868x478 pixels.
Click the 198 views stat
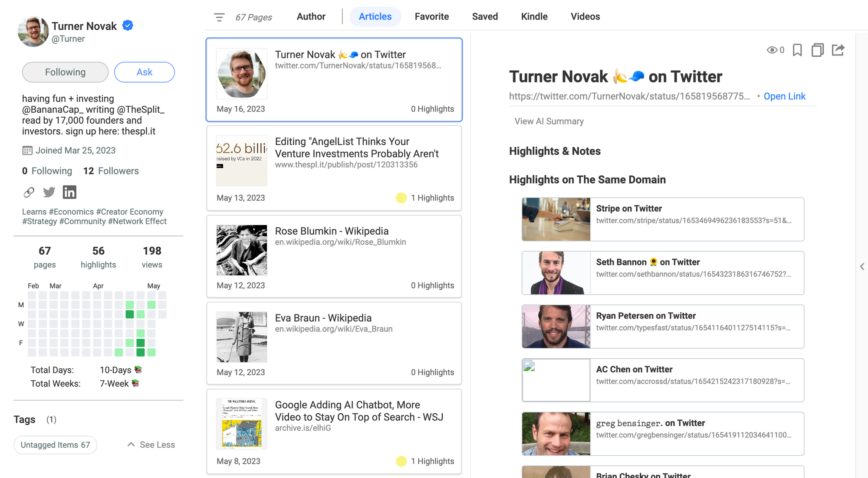pos(152,257)
